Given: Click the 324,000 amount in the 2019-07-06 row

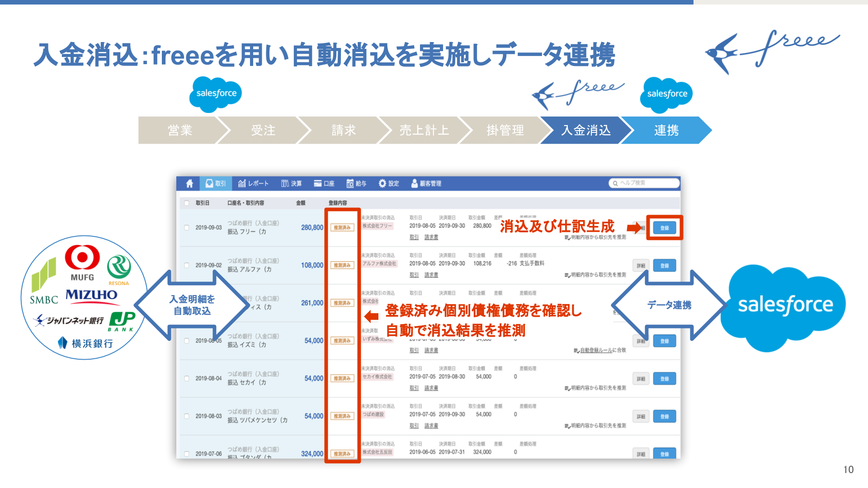Looking at the screenshot, I should [312, 454].
